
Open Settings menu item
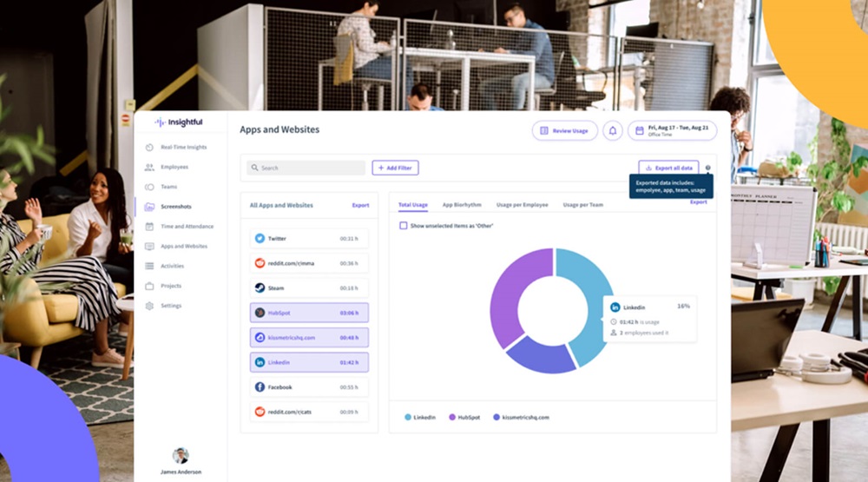pyautogui.click(x=171, y=306)
